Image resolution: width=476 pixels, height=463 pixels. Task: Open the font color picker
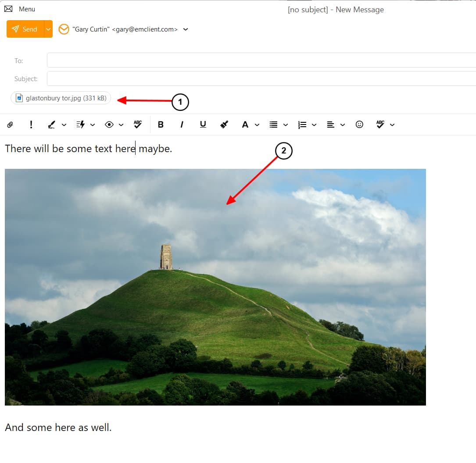click(x=245, y=125)
